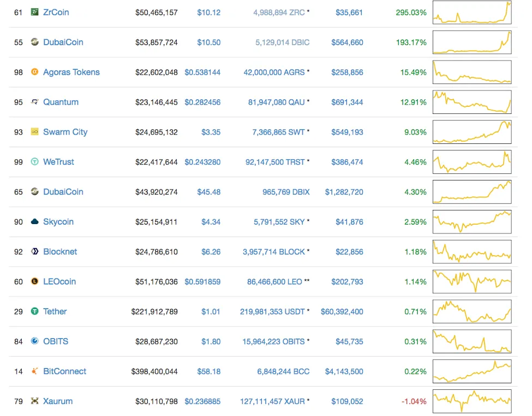The width and height of the screenshot is (532, 416).
Task: View the sparkline chart beside 4.30%
Action: pos(472,191)
